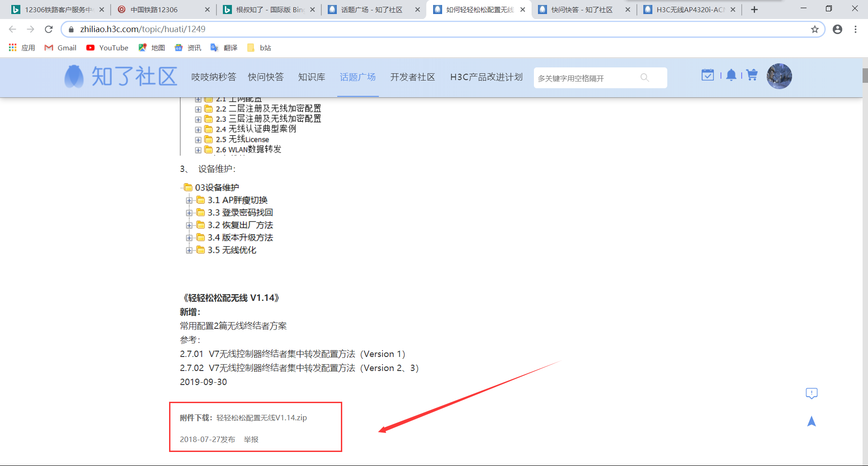Click the 2.7.02 V7无线控制器 Version 2、3 line

click(299, 368)
